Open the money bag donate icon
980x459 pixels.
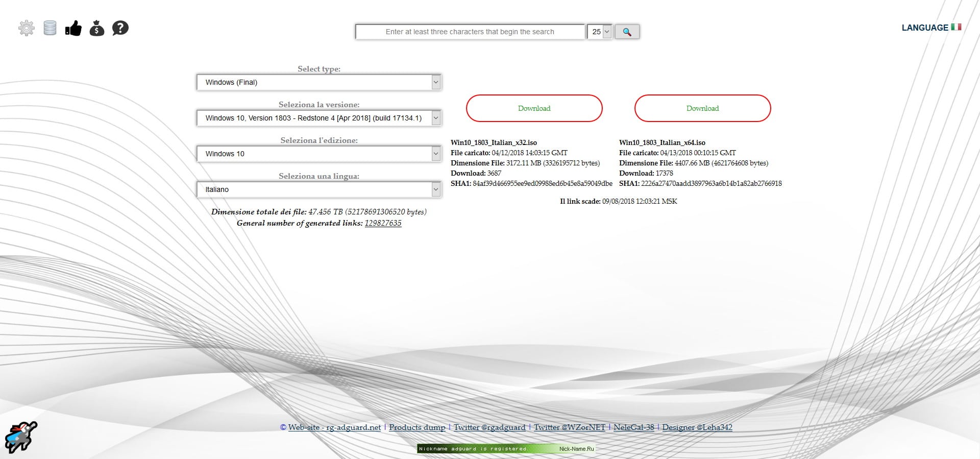pyautogui.click(x=97, y=28)
